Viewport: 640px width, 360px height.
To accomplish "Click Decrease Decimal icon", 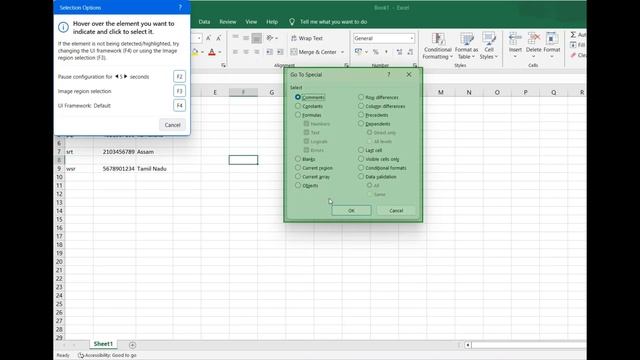I will click(x=410, y=52).
